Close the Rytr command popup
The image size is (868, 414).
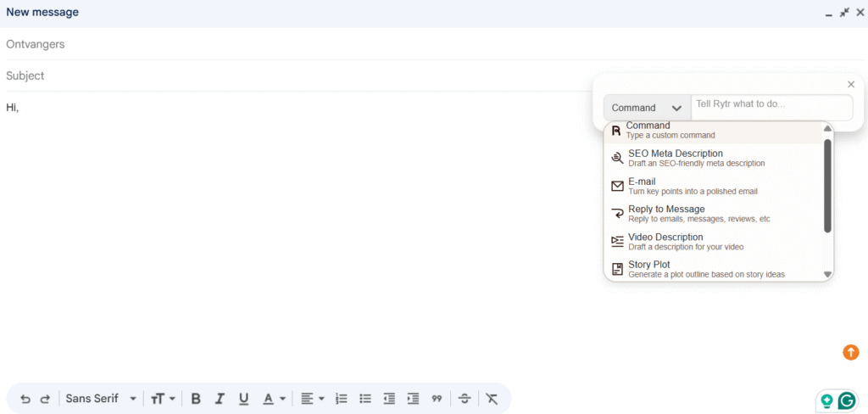click(x=851, y=84)
